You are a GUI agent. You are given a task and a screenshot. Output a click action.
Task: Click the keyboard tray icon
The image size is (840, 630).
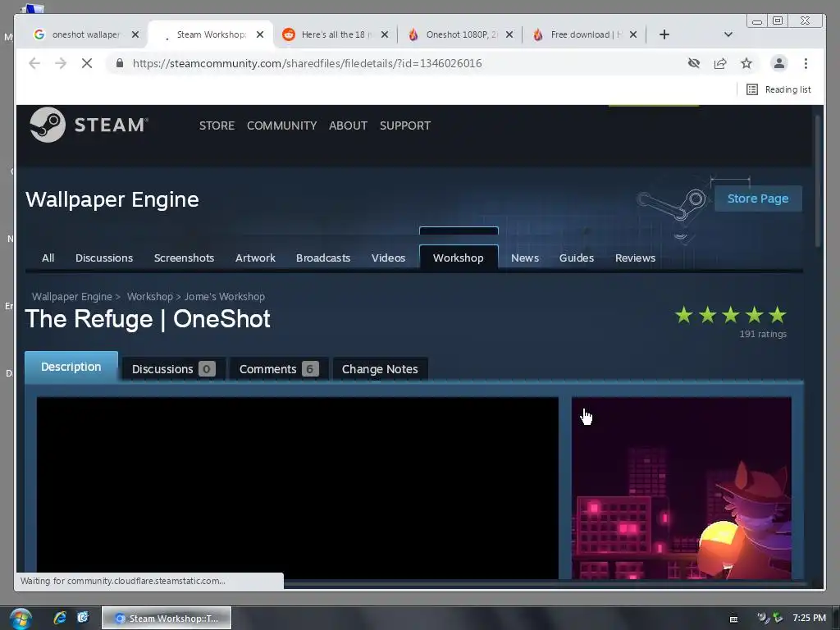[733, 619]
